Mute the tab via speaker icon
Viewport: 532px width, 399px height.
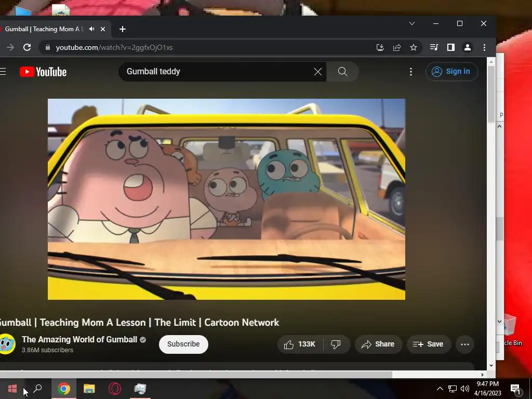tap(91, 29)
